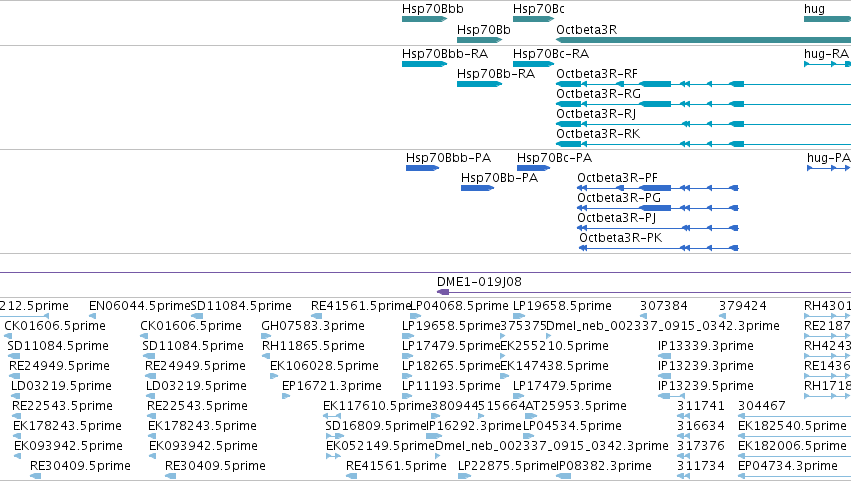851x481 pixels.
Task: Select the IP13339.3prime EST
Action: click(x=706, y=346)
